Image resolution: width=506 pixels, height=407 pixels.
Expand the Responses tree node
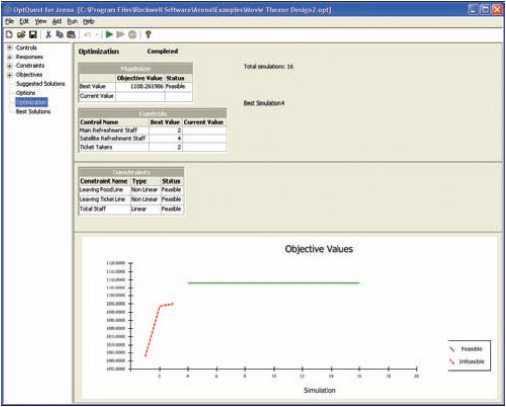coord(10,57)
